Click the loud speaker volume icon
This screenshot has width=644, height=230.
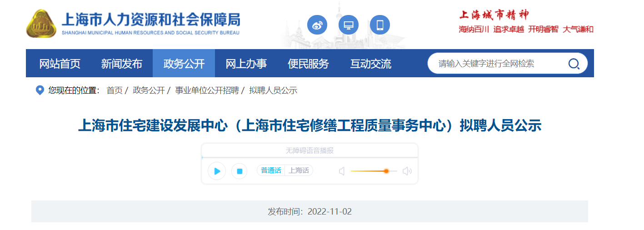[x=407, y=171]
